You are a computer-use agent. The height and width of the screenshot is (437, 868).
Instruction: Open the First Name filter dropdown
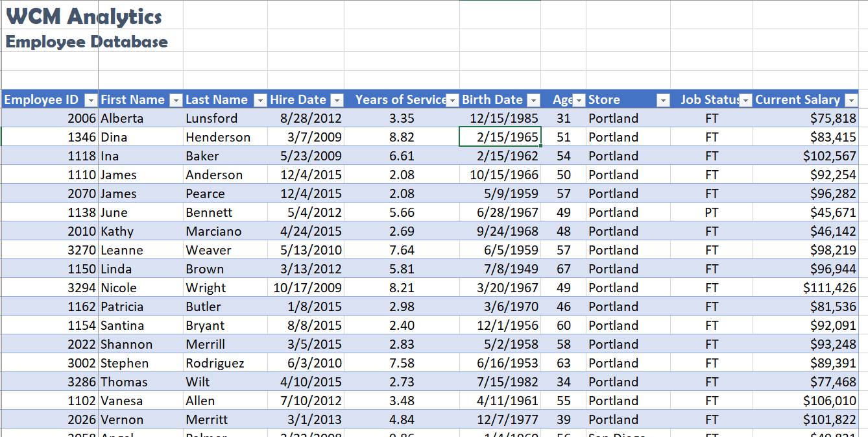pyautogui.click(x=176, y=100)
